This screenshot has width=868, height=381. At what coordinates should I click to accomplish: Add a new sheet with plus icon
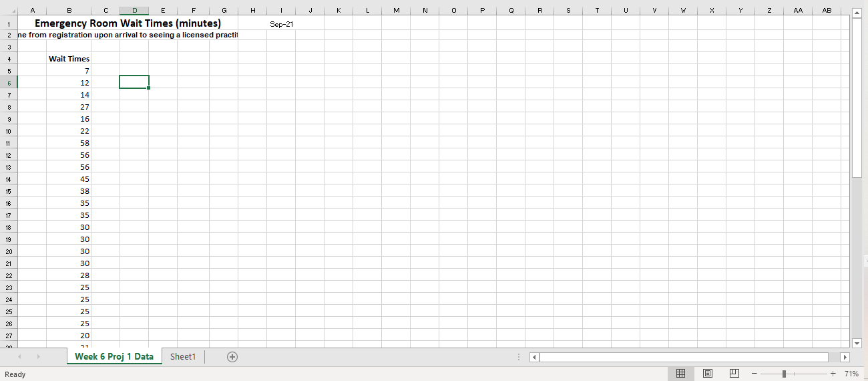pos(232,357)
